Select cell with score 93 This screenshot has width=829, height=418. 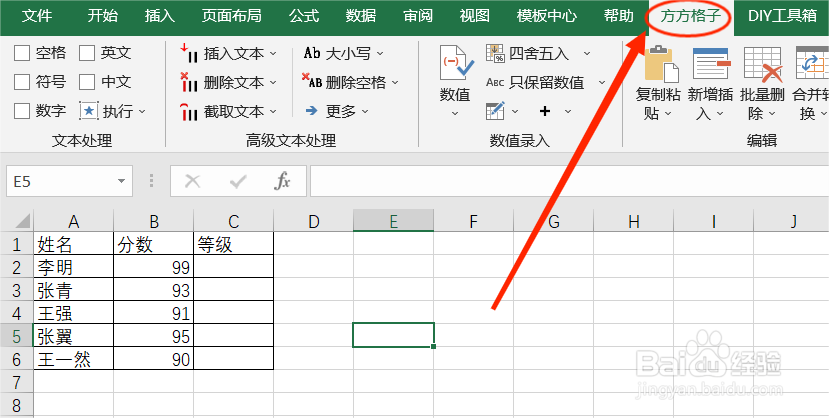[x=153, y=290]
